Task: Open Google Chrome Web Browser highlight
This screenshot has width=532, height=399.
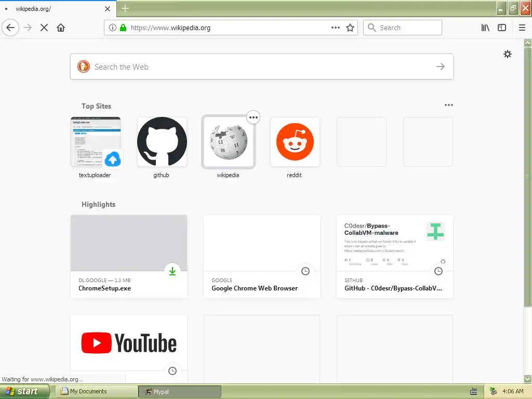Action: point(262,257)
